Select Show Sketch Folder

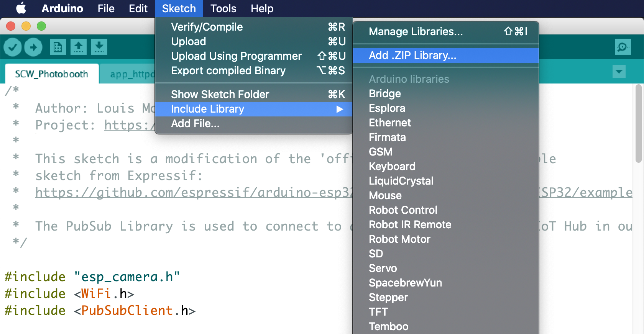[253, 94]
